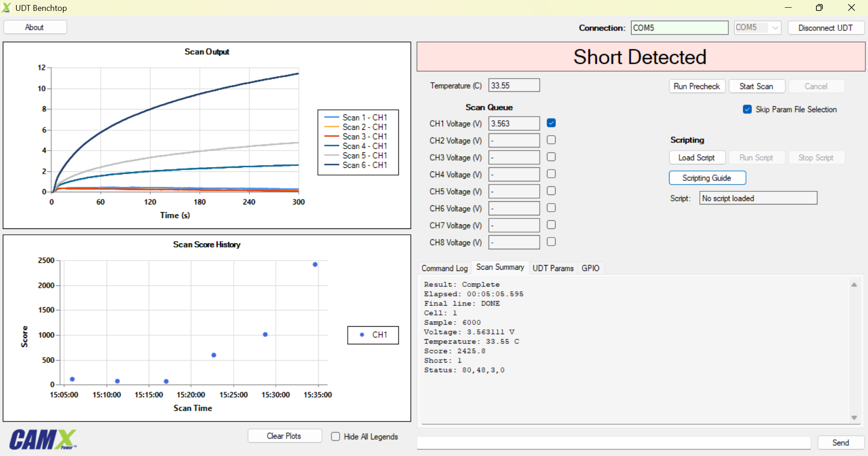868x456 pixels.
Task: Enable the CH5 Voltage checkbox
Action: (551, 190)
